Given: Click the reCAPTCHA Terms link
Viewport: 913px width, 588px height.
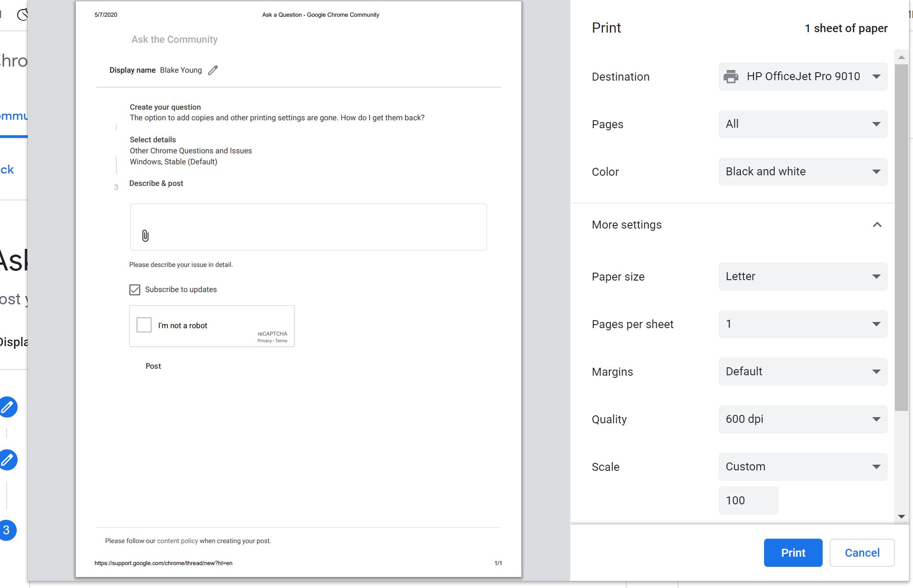Looking at the screenshot, I should pos(281,341).
